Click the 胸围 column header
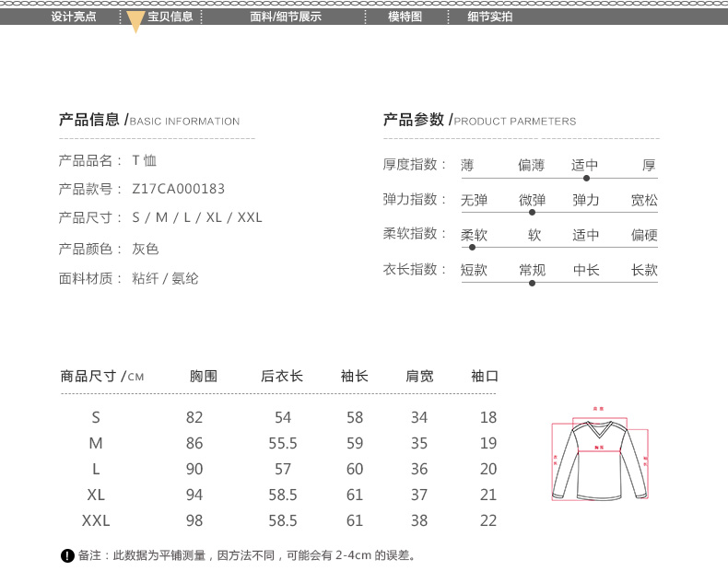The width and height of the screenshot is (728, 571). pyautogui.click(x=203, y=376)
